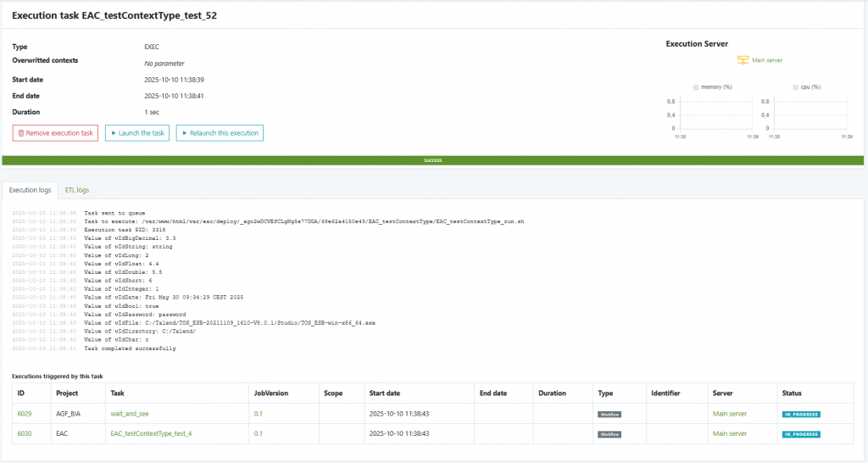Open Main server link in row 6030

730,433
